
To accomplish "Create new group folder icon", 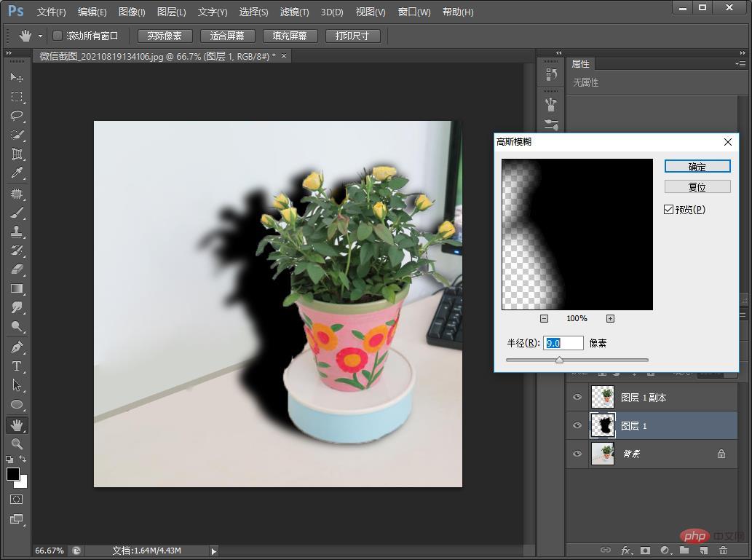I will 684,550.
